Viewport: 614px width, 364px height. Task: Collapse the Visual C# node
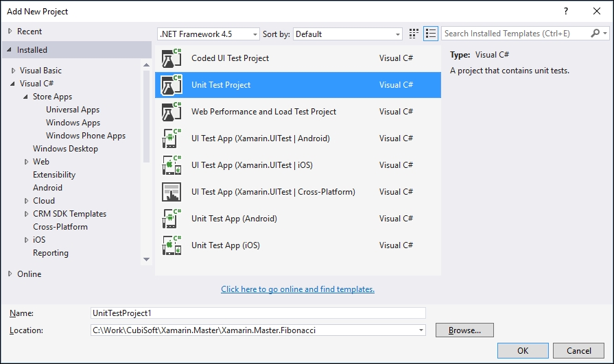[13, 84]
